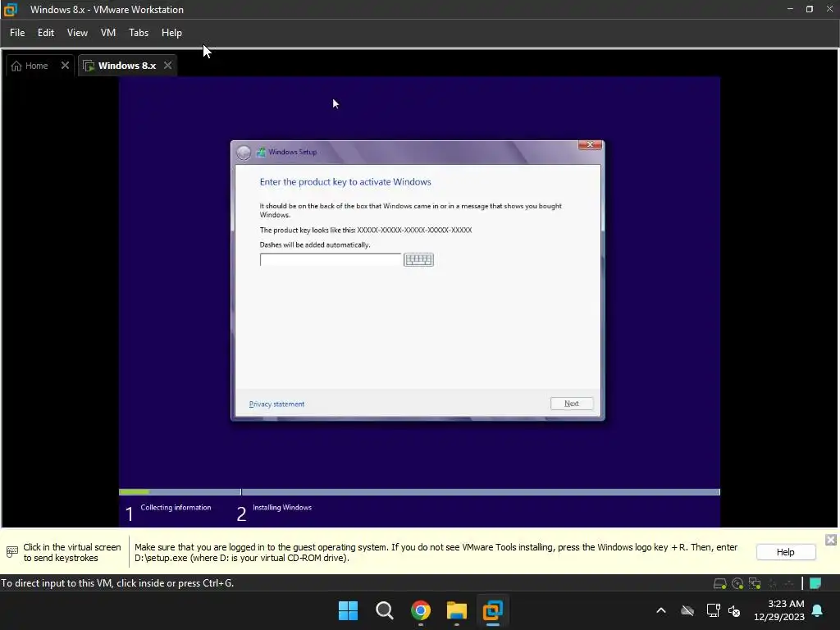
Task: Click 'Enter the product key to activate Windows' heading
Action: (x=345, y=182)
